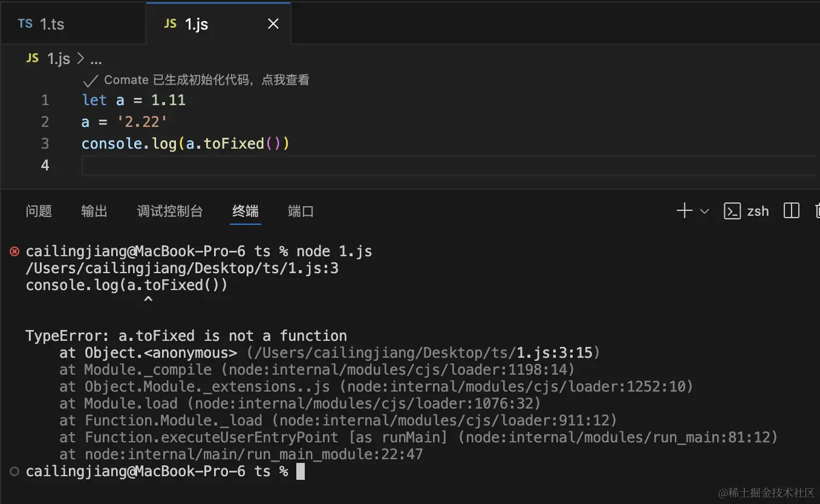
Task: Click the code line a = '2.22'
Action: (x=124, y=121)
